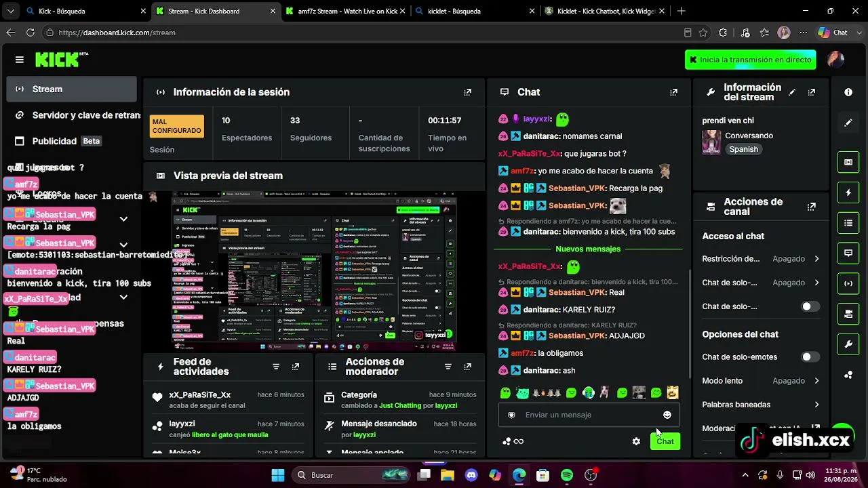Click the first green blob emote in quick emotes
Viewport: 868px width, 488px height.
click(x=505, y=392)
